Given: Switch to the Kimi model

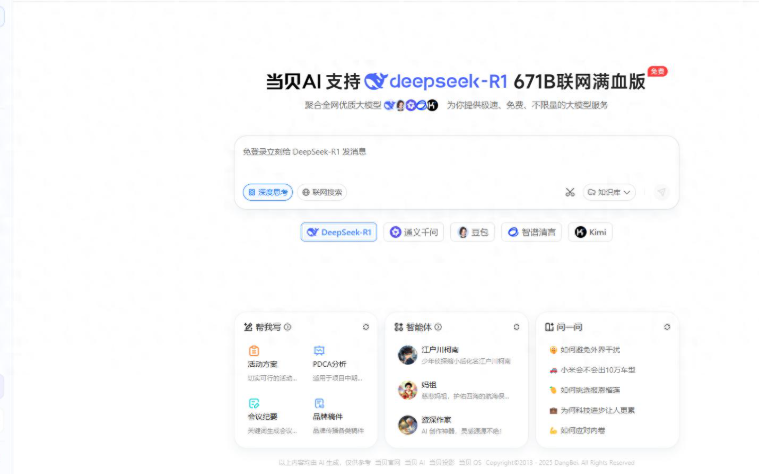Looking at the screenshot, I should pyautogui.click(x=591, y=232).
